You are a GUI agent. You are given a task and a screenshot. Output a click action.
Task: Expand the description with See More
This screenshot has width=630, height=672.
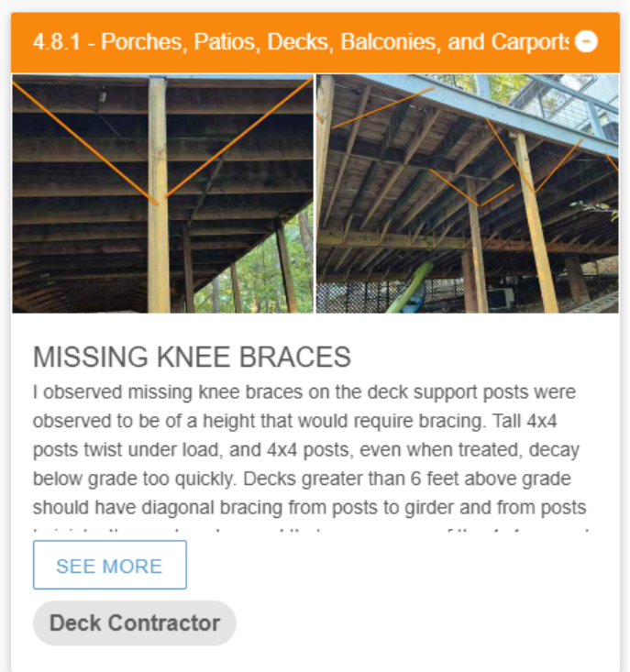[110, 565]
